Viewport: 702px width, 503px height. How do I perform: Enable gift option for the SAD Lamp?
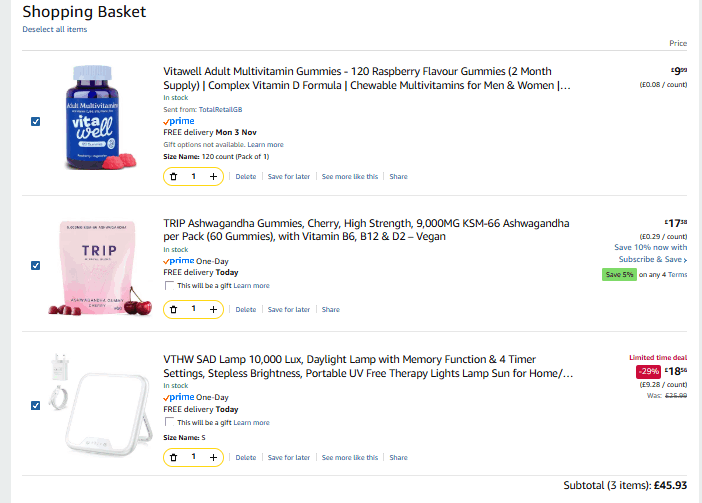[168, 422]
